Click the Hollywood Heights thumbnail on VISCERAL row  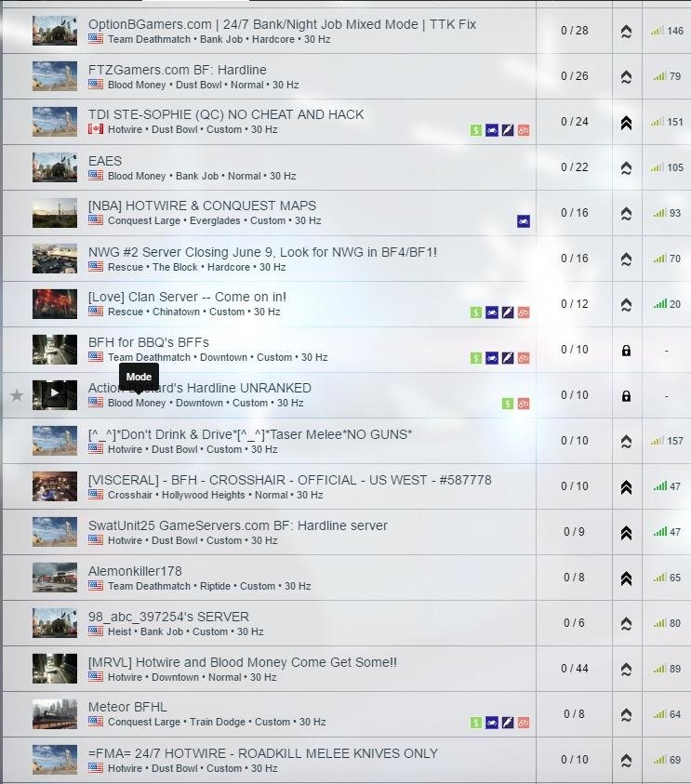(x=55, y=486)
